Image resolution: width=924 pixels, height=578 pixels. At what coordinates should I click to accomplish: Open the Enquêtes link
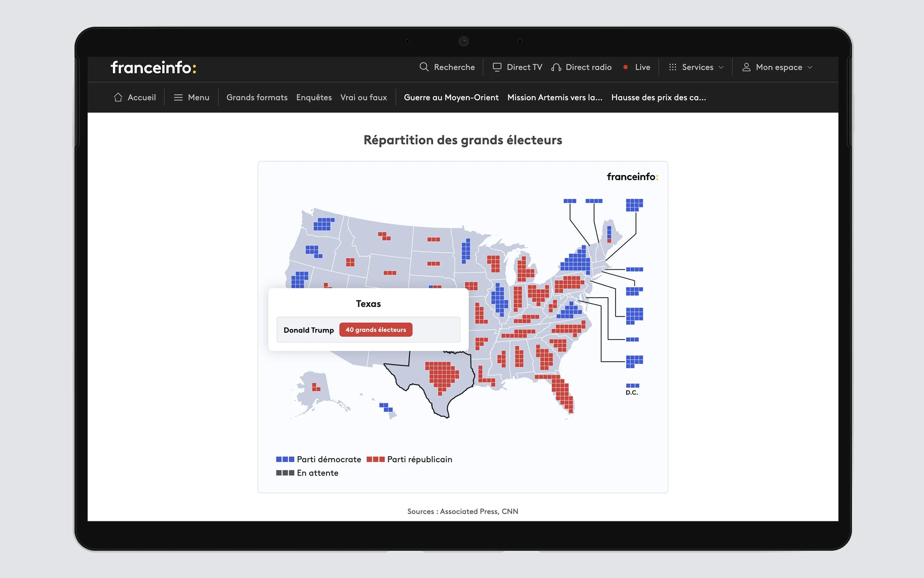[313, 97]
